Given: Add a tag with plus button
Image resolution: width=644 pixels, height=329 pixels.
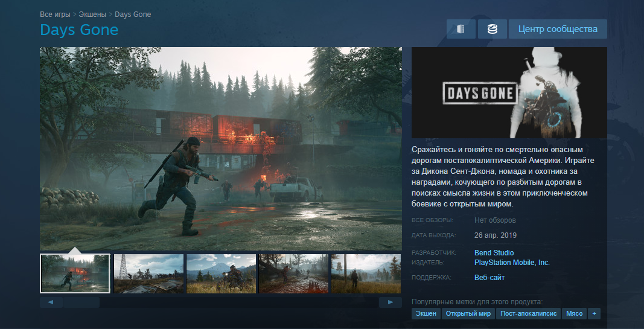Looking at the screenshot, I should tap(594, 314).
